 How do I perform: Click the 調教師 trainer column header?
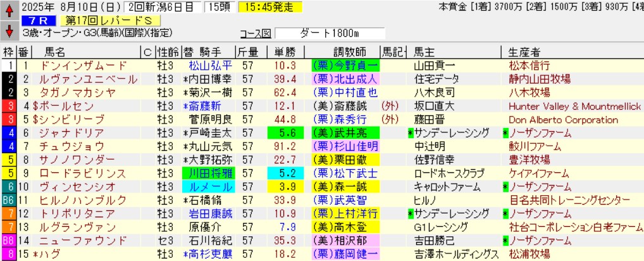[x=345, y=51]
